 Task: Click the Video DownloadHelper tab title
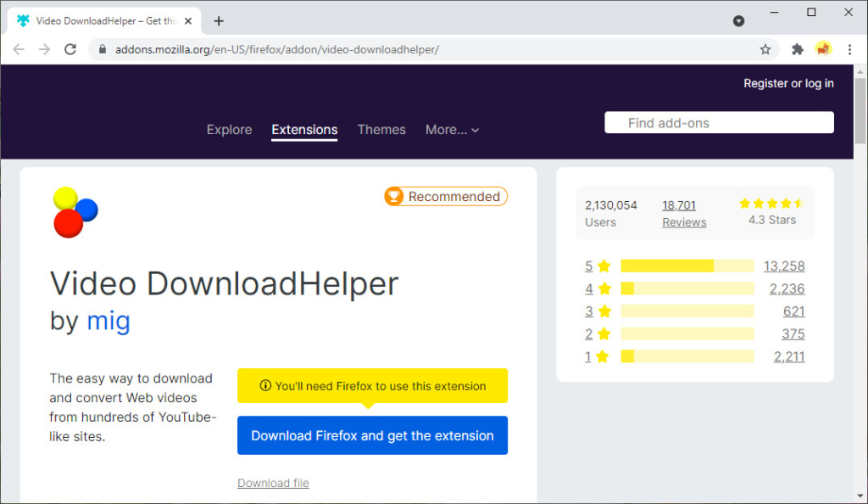(x=106, y=21)
